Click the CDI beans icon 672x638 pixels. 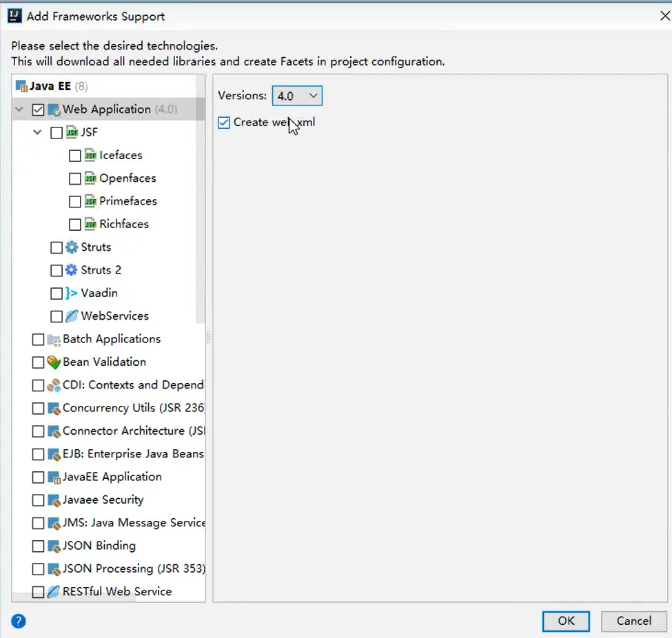(x=54, y=386)
